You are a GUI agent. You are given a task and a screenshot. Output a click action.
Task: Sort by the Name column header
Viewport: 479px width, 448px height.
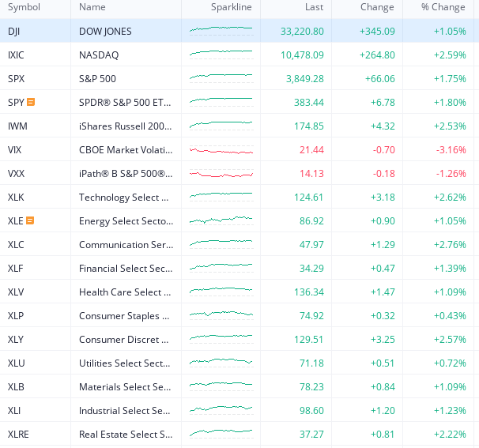[92, 7]
